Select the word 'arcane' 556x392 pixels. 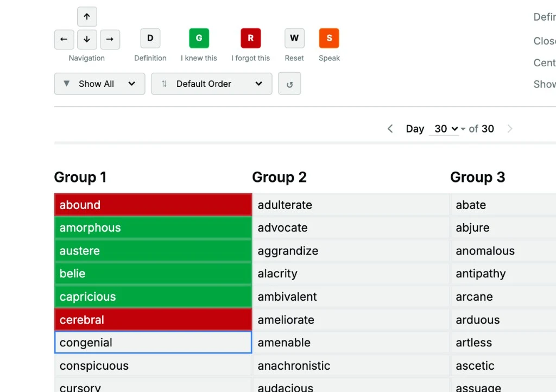point(503,296)
